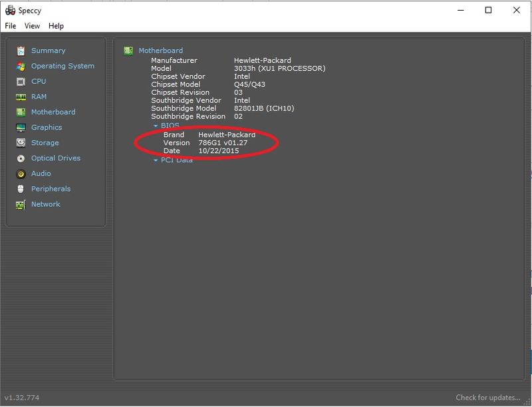Image resolution: width=532 pixels, height=407 pixels.
Task: Select the Motherboard sidebar label
Action: point(53,112)
